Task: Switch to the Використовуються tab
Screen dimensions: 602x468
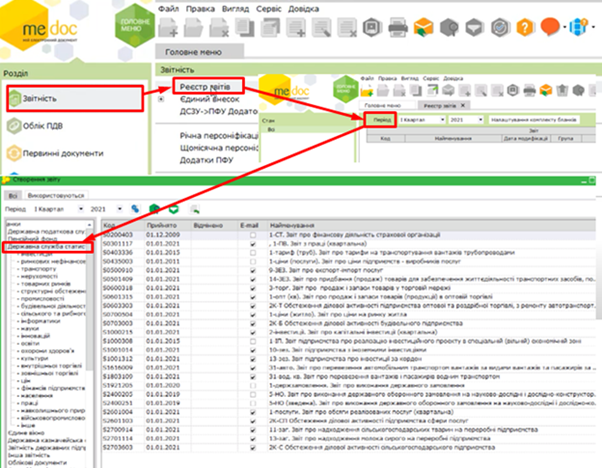Action: click(x=56, y=195)
